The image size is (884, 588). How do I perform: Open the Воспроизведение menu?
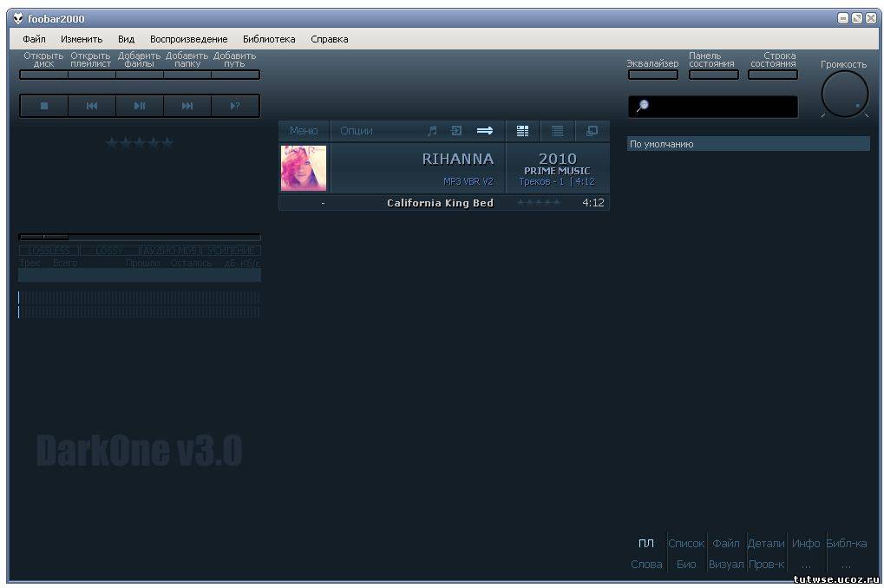click(x=188, y=39)
